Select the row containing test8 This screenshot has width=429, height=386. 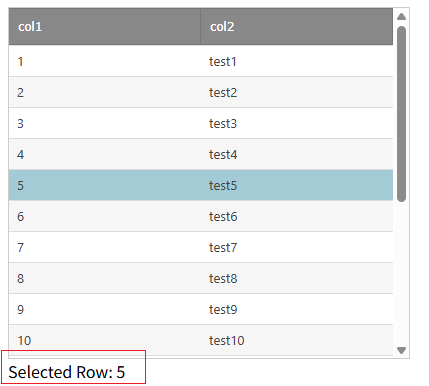[x=201, y=278]
